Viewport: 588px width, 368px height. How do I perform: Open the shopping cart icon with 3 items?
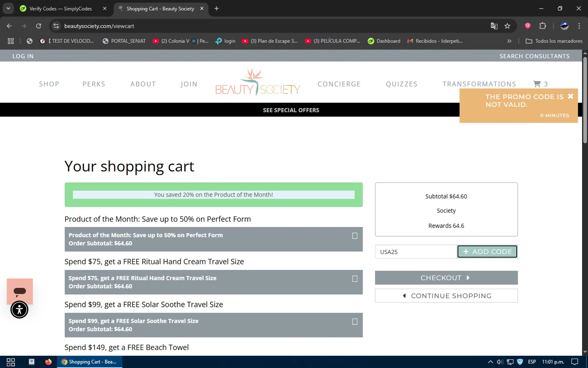point(540,84)
